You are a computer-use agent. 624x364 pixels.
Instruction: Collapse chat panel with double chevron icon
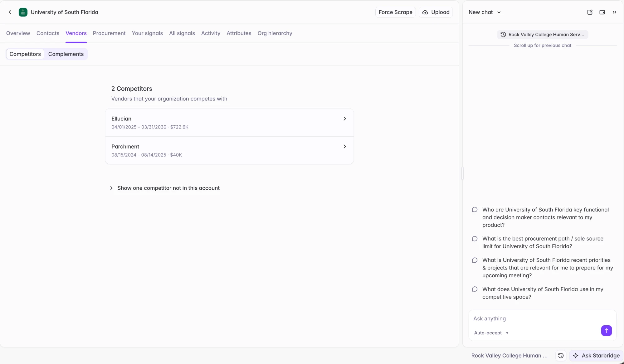614,12
